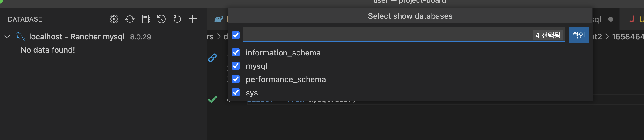Click the sync connections icon
This screenshot has width=644, height=140.
point(130,19)
